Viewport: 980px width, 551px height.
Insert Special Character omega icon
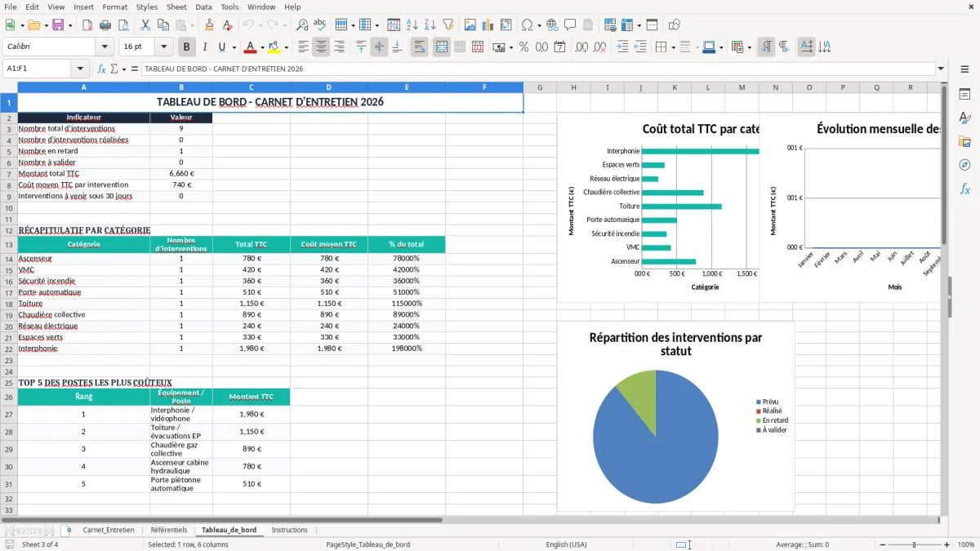click(x=527, y=25)
